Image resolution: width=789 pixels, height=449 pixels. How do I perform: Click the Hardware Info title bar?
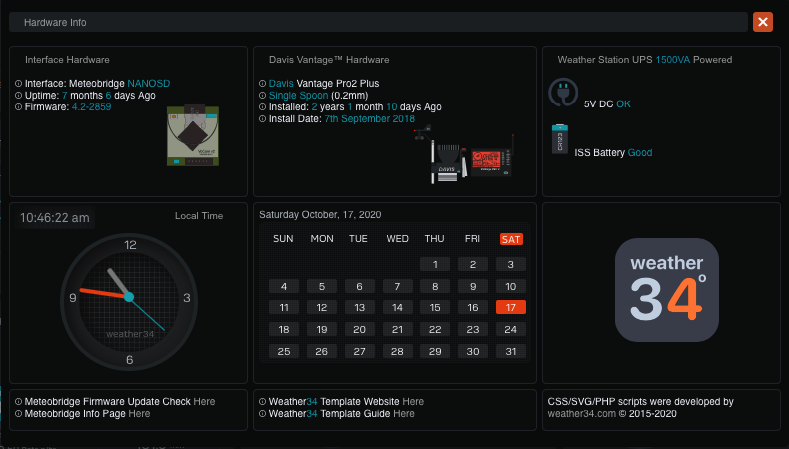(378, 22)
